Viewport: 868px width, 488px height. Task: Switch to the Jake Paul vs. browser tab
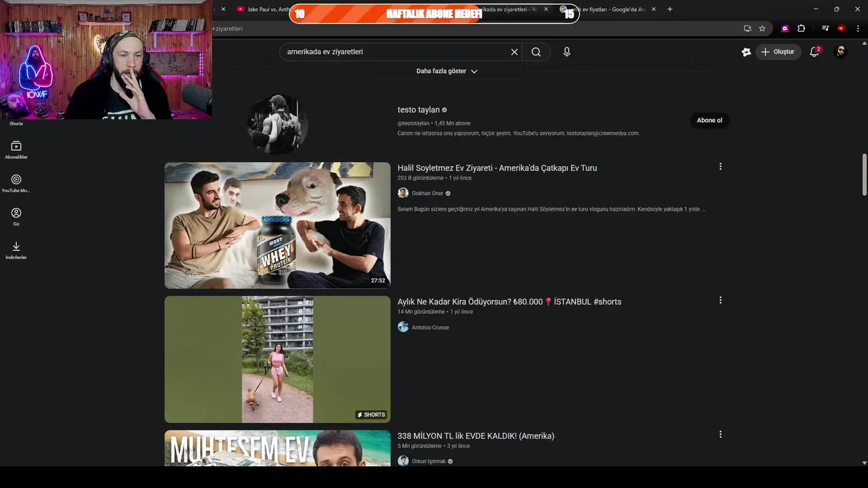262,9
